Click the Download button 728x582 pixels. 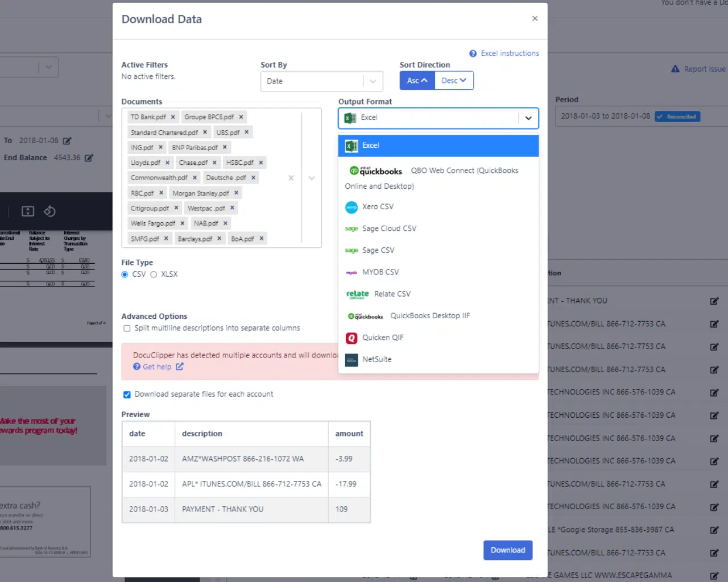point(507,550)
